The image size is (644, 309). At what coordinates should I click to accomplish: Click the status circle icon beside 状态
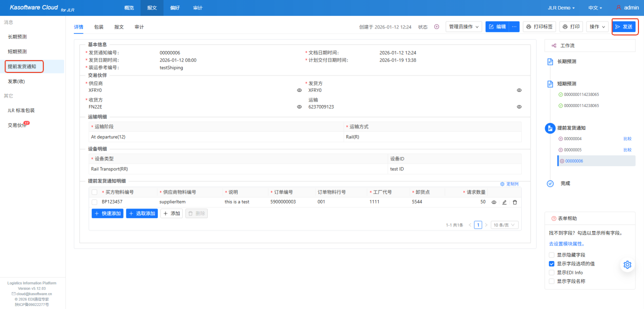pyautogui.click(x=436, y=27)
